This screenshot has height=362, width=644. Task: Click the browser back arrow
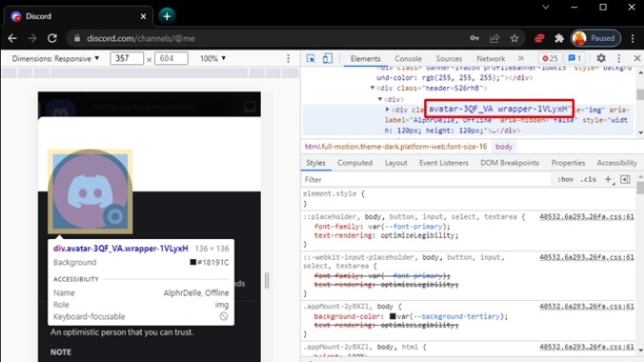[12, 38]
